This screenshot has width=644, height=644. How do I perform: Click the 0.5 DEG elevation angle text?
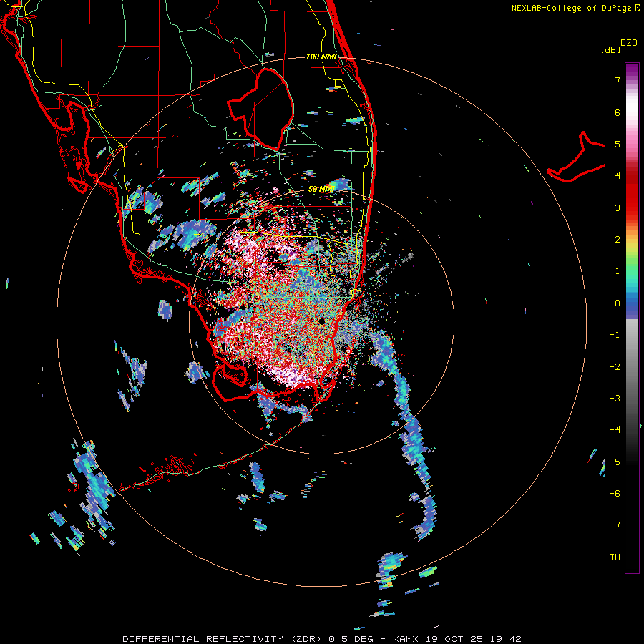coord(351,639)
